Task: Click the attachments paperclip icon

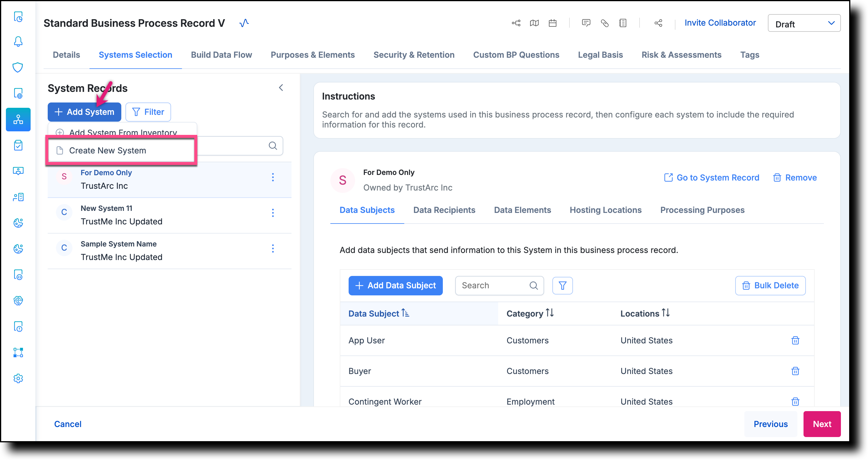Action: [604, 23]
